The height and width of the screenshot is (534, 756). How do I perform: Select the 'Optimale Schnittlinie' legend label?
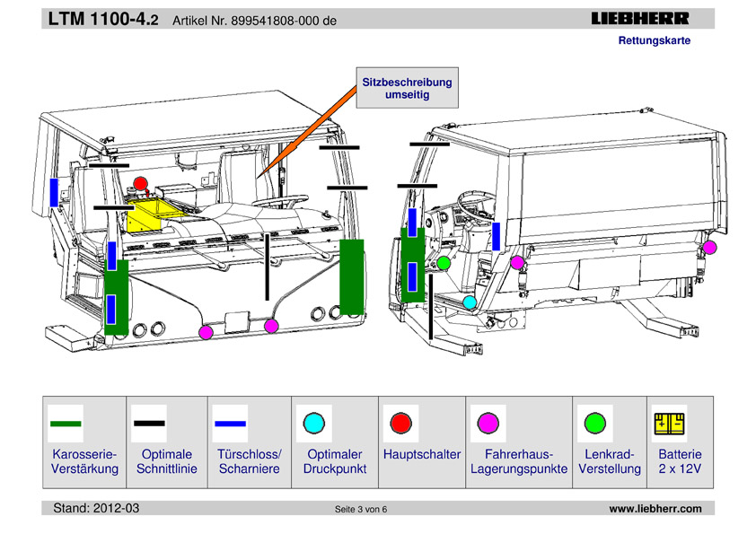[167, 461]
